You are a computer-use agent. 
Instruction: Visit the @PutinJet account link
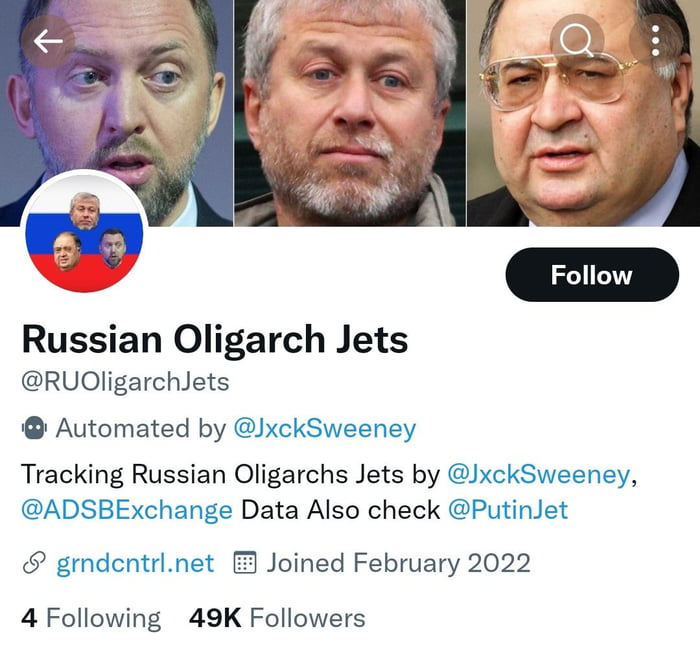tap(507, 509)
